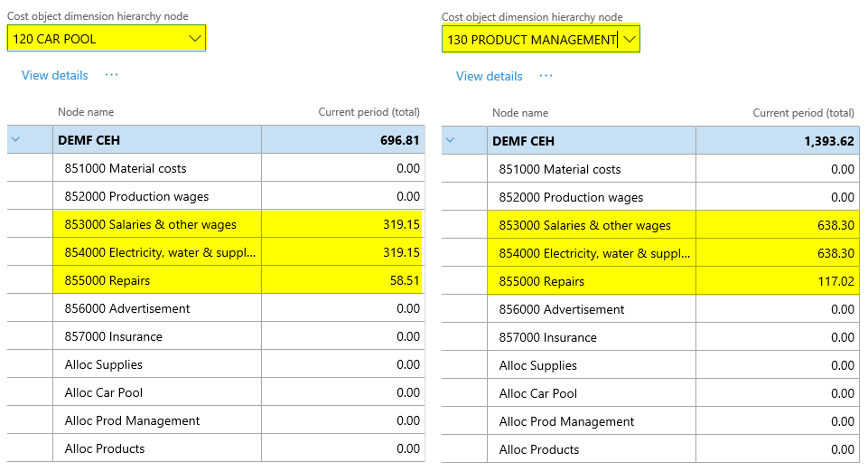This screenshot has width=868, height=471.
Task: Click the 58.51 Repairs amount in left grid
Action: point(404,280)
